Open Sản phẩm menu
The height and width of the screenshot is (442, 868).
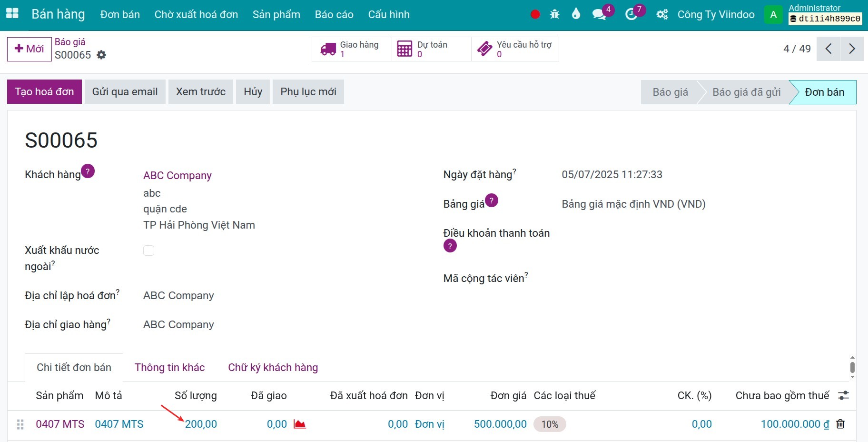(x=276, y=14)
